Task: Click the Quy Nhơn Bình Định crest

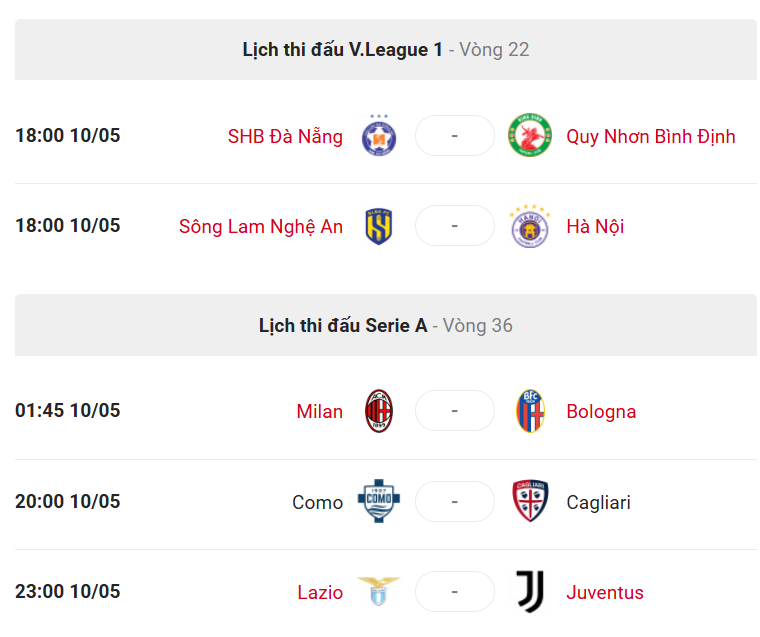Action: pos(530,135)
